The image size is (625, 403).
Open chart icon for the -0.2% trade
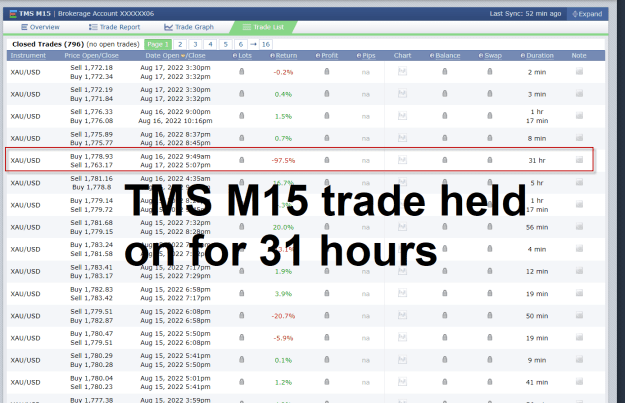coord(403,72)
